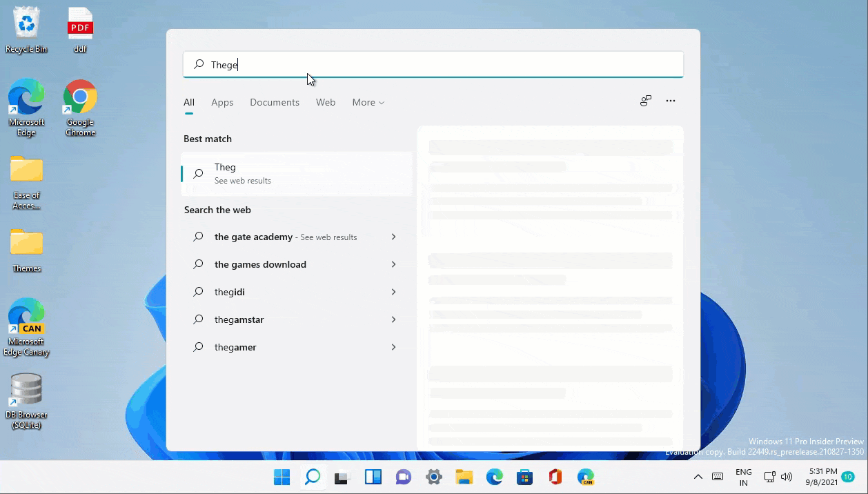Open Google Chrome desktop shortcut
This screenshot has height=494, width=868.
(x=80, y=107)
